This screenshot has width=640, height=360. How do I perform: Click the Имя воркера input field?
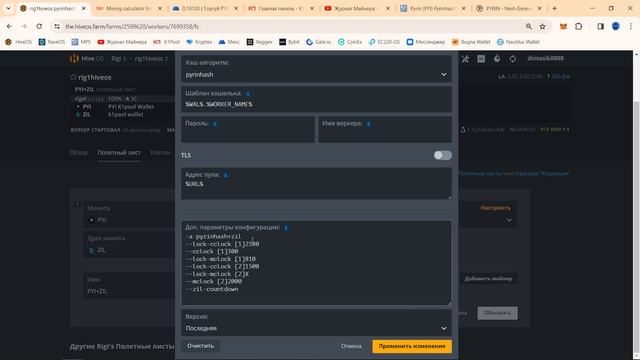tap(385, 129)
